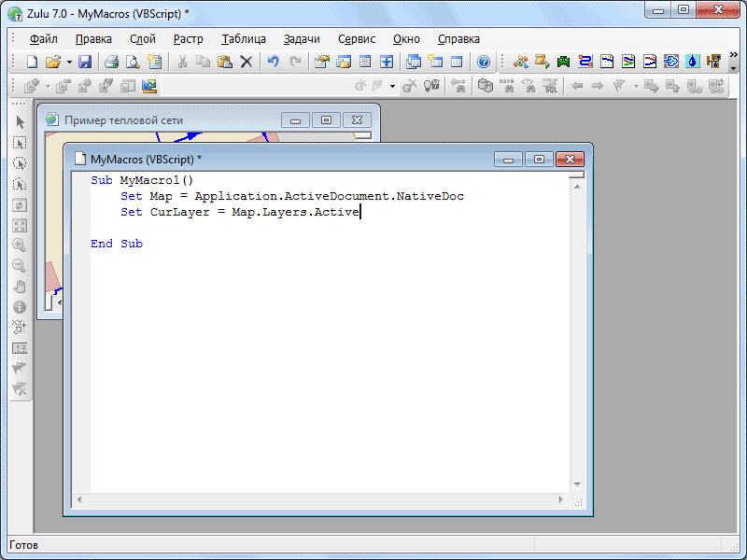The width and height of the screenshot is (747, 560).
Task: Open the Файл menu
Action: pyautogui.click(x=43, y=39)
